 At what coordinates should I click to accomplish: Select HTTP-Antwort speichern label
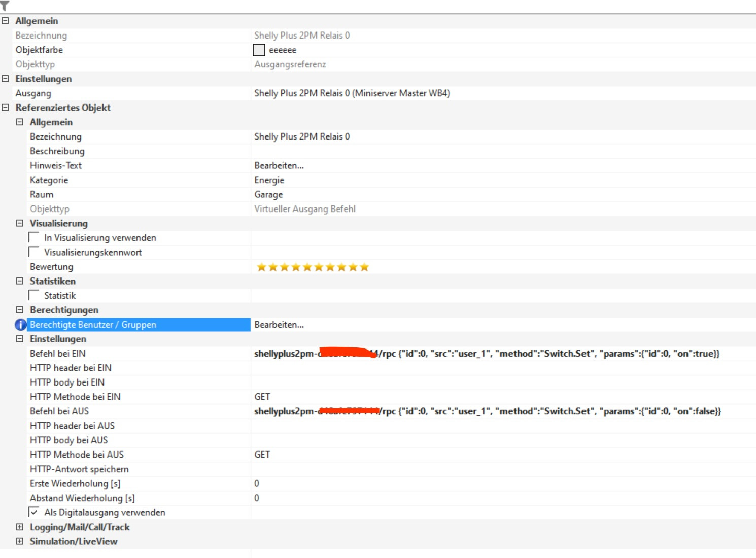click(x=79, y=469)
